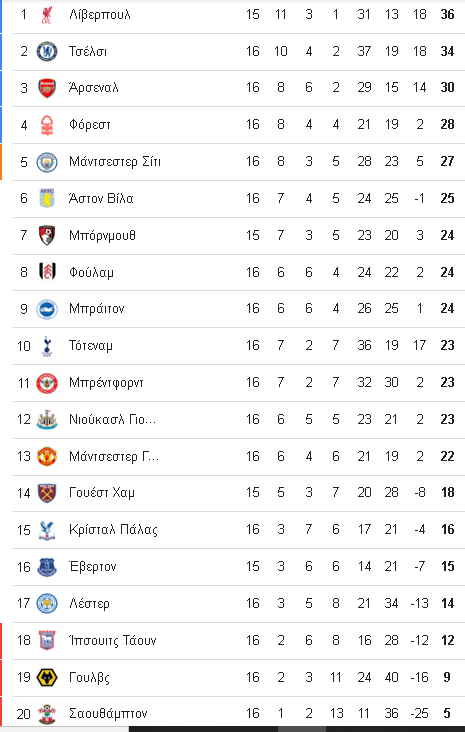Select the Ίπσουιτς Τάουν team name
This screenshot has height=732, width=465.
pos(113,640)
